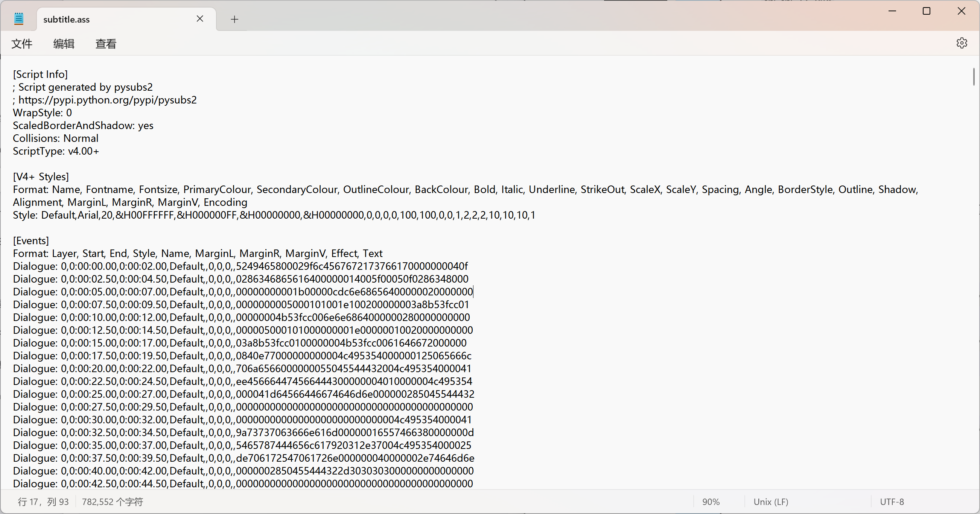Open the Notepad settings gear
Viewport: 980px width, 514px height.
(x=961, y=43)
